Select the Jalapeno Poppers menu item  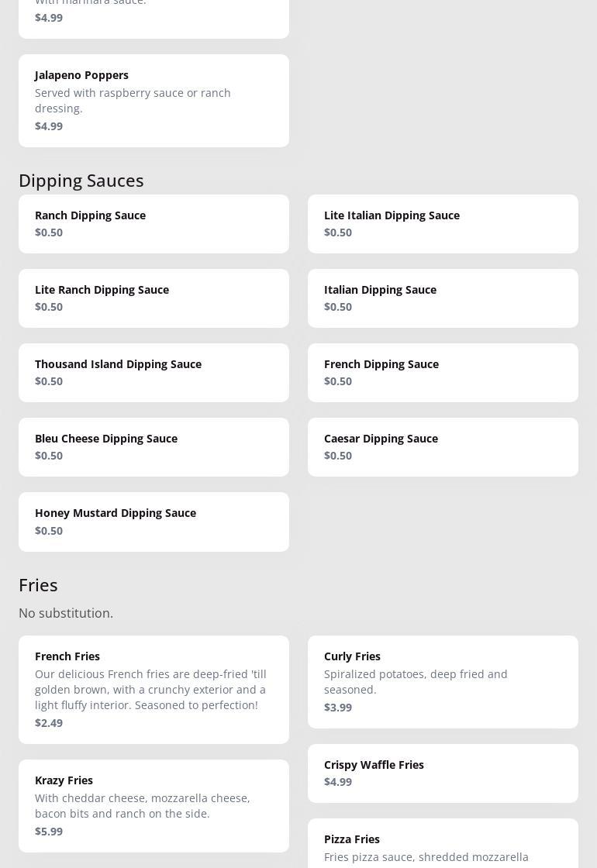click(x=154, y=100)
